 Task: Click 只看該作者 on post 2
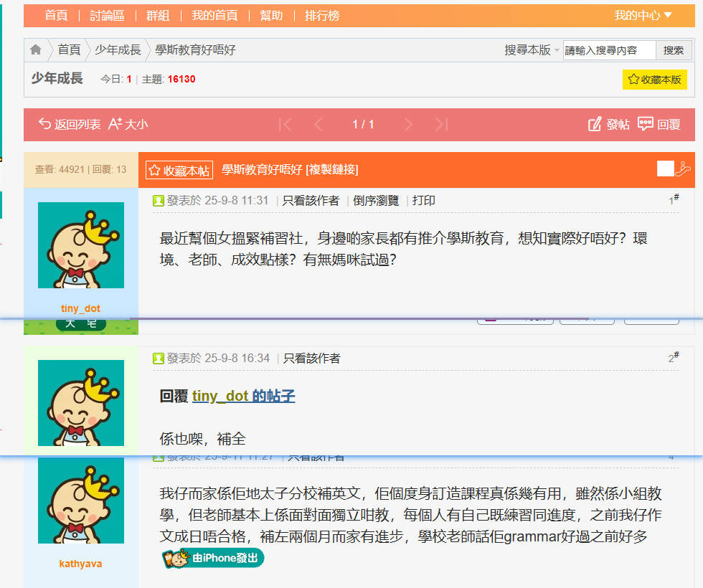pyautogui.click(x=311, y=358)
